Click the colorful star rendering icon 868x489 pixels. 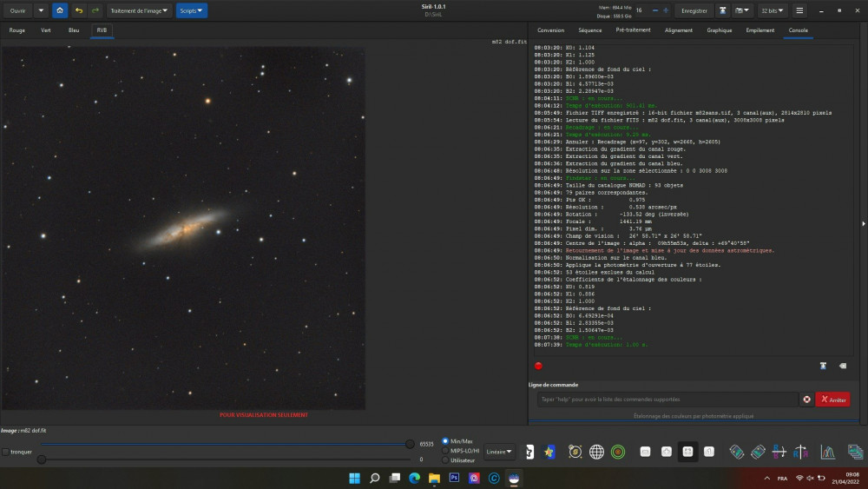pos(549,452)
